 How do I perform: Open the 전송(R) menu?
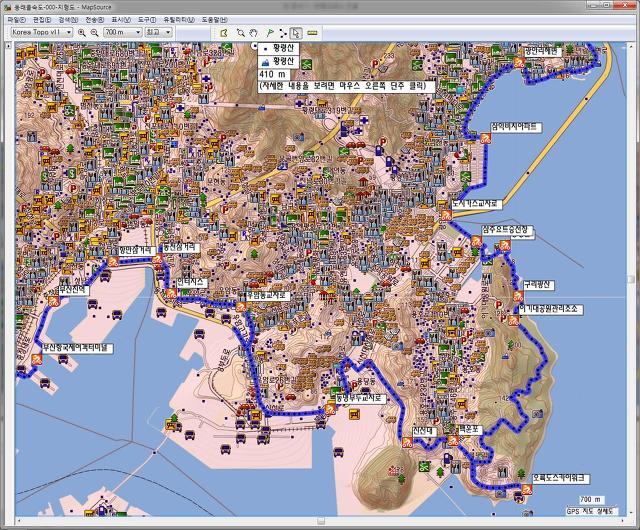(x=94, y=19)
